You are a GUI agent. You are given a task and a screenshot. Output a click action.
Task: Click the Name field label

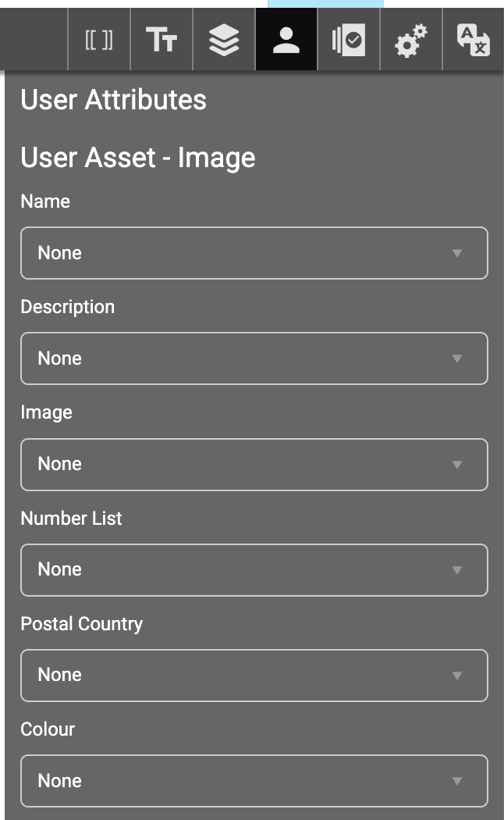(45, 201)
